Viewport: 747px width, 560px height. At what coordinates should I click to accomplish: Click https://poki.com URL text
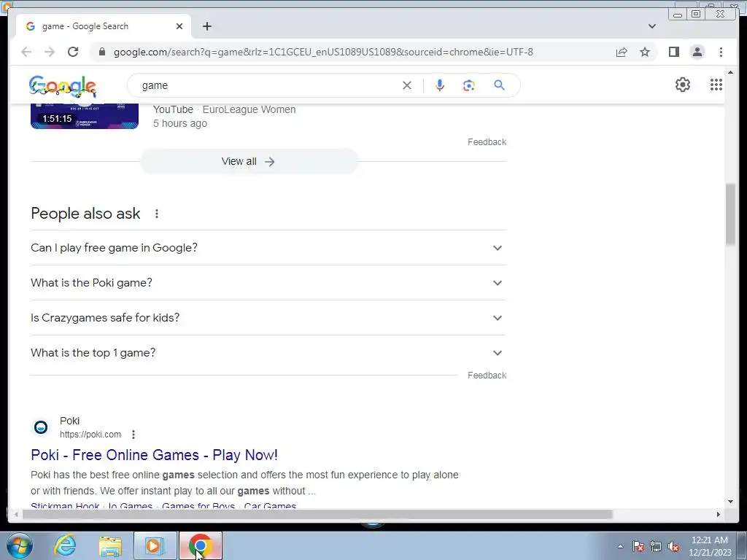point(90,435)
